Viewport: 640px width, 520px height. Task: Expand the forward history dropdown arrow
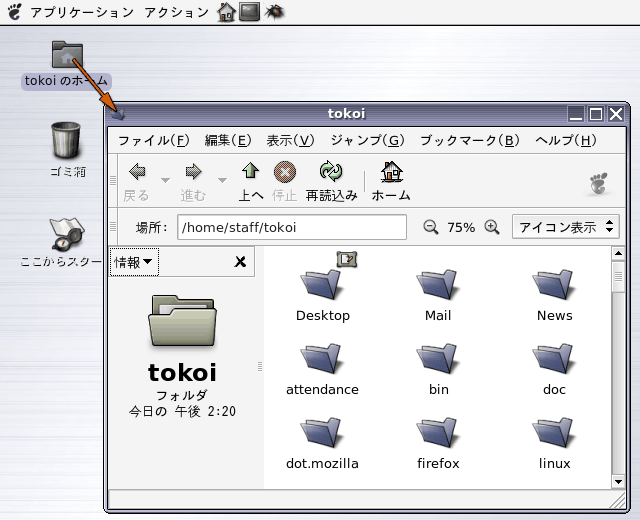[222, 180]
